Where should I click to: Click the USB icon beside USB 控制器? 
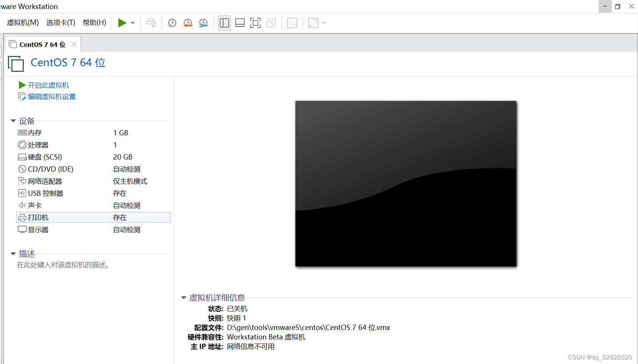pos(22,193)
